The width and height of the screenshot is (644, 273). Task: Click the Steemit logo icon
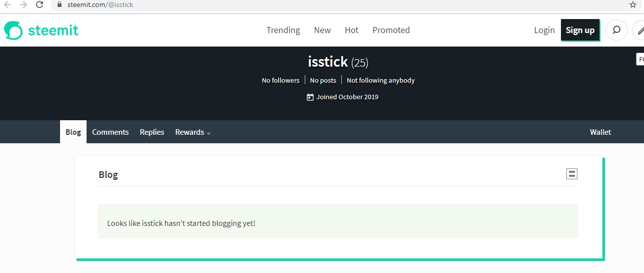tap(14, 30)
